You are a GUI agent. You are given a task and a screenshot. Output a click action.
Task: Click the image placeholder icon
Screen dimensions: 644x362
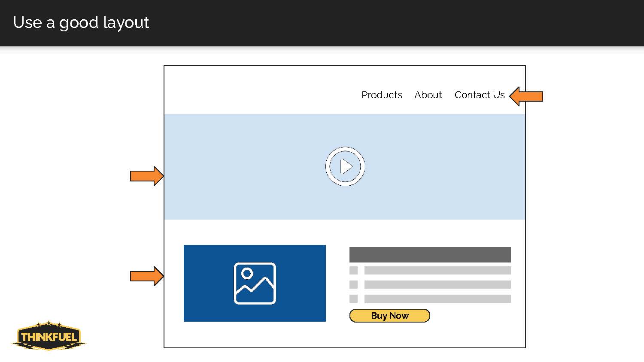pos(255,284)
